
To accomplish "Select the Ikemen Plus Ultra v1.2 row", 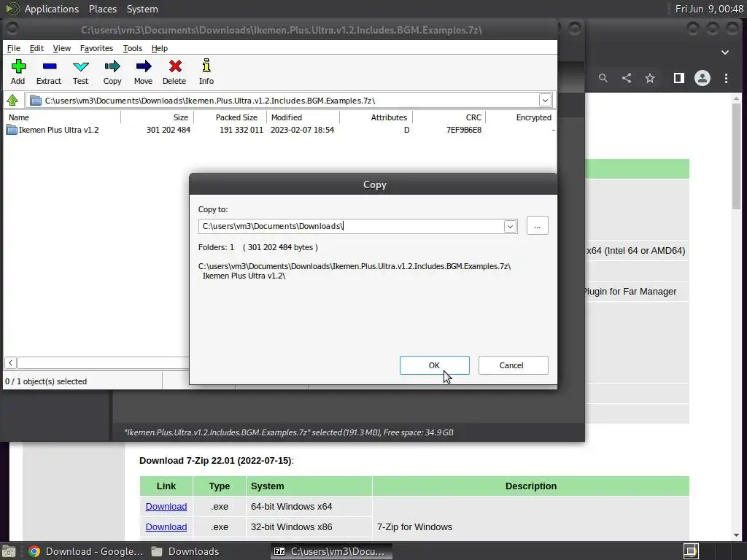I will pyautogui.click(x=280, y=130).
